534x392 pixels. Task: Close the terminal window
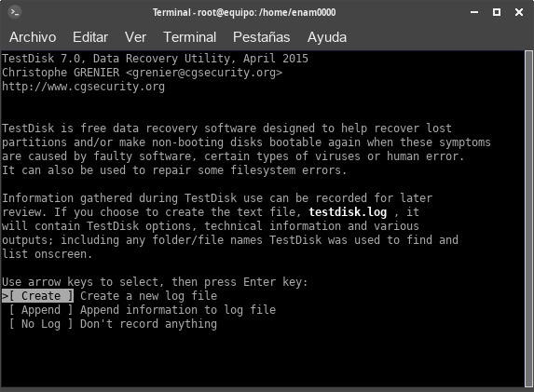pyautogui.click(x=519, y=13)
